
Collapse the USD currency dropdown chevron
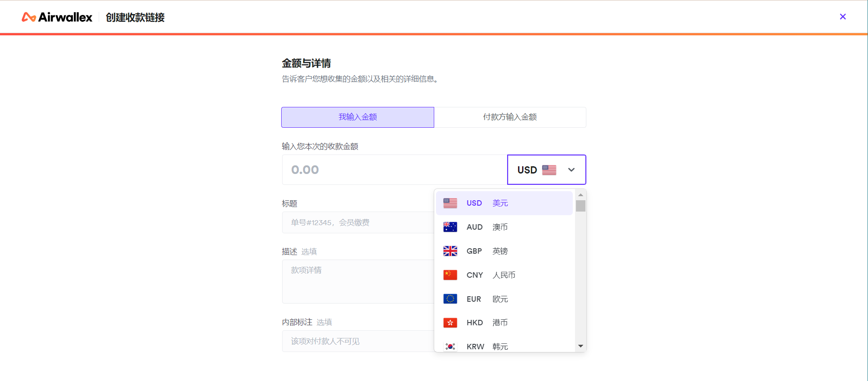click(x=571, y=170)
